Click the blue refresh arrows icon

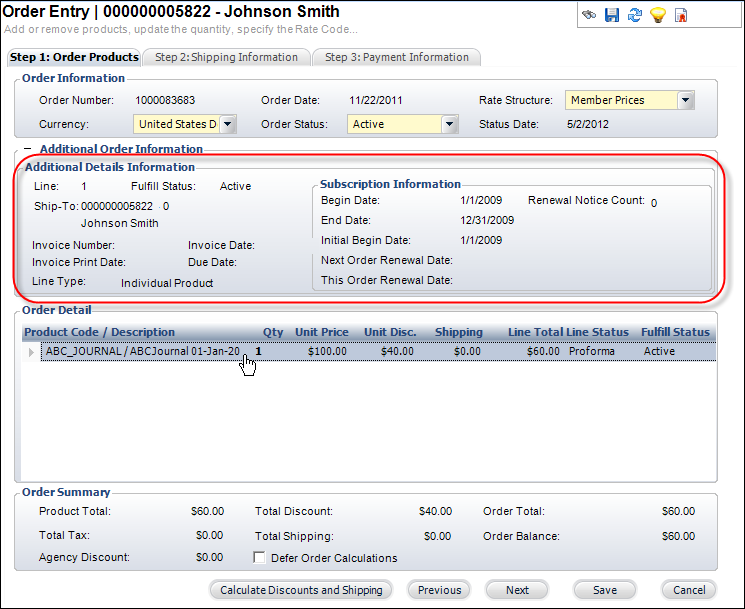coord(634,15)
